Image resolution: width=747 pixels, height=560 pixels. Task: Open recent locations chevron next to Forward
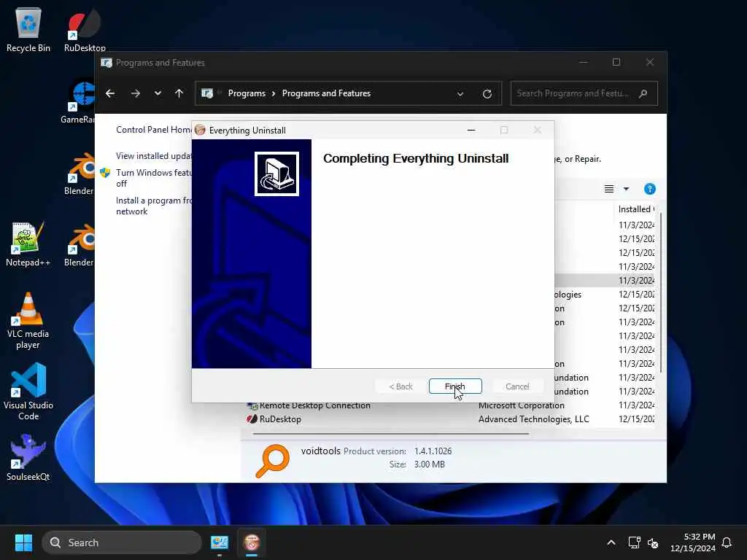(158, 93)
